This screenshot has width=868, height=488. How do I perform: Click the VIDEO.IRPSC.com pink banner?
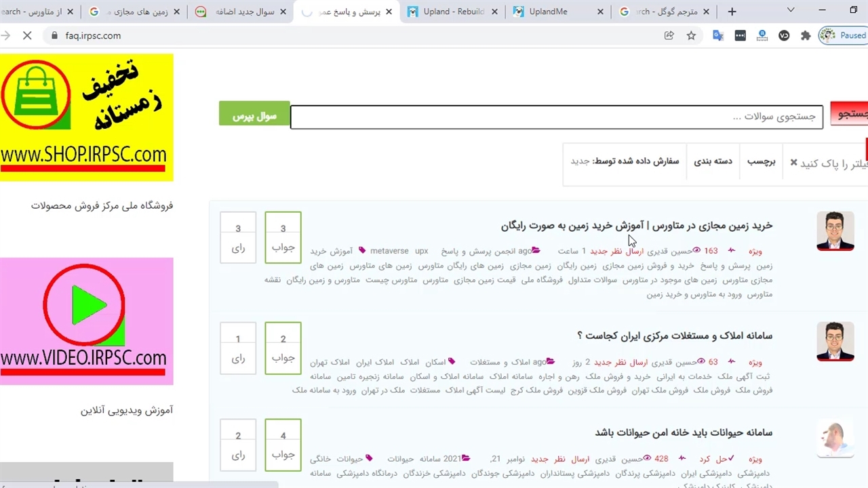pyautogui.click(x=86, y=321)
